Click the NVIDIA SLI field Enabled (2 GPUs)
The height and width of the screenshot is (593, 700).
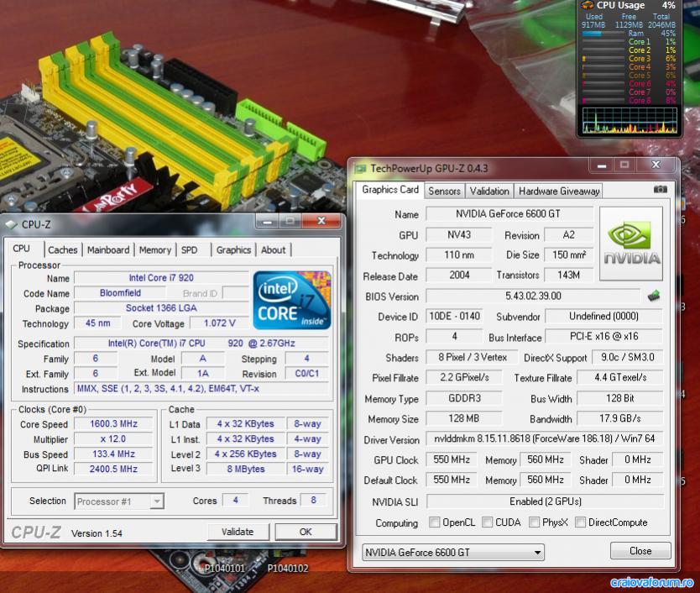click(545, 501)
